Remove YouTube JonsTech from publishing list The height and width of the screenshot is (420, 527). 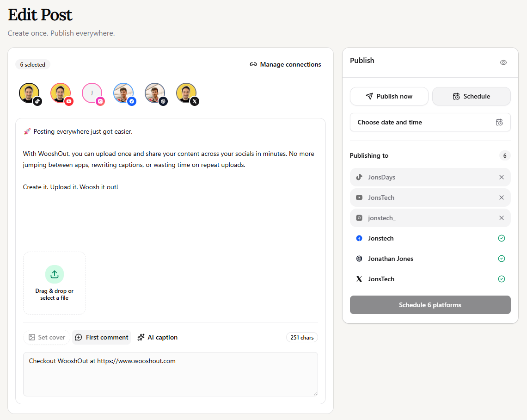(502, 198)
